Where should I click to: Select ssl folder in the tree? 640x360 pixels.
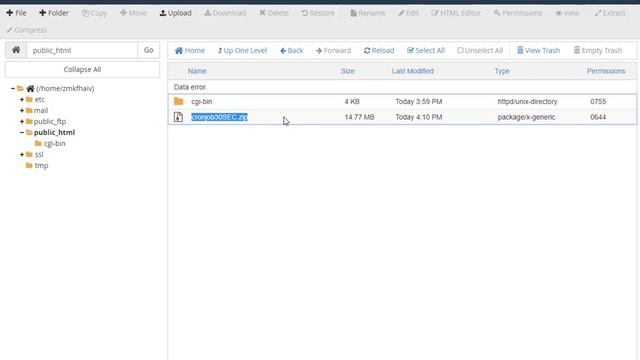pyautogui.click(x=39, y=155)
